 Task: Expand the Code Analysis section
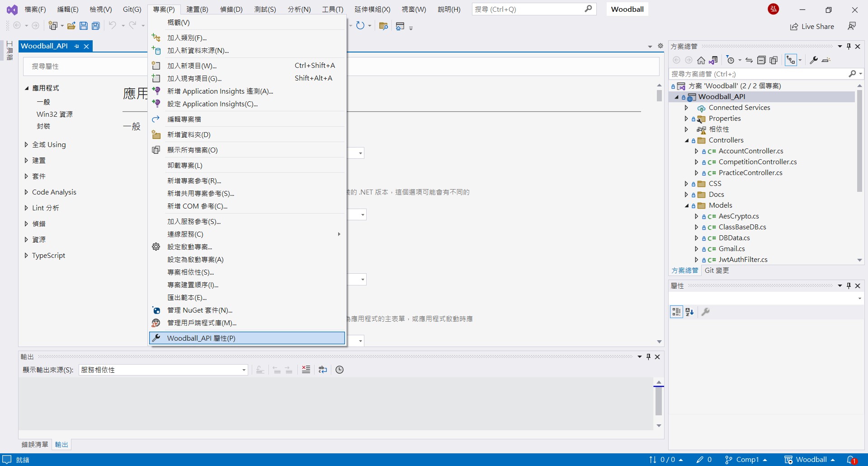coord(26,192)
